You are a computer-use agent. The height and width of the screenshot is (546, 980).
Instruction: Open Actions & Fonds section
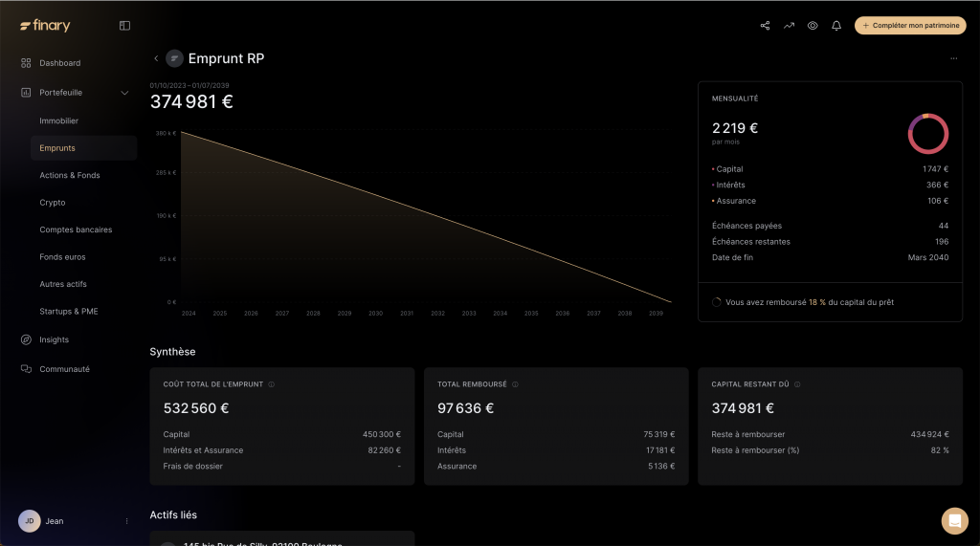pos(69,176)
